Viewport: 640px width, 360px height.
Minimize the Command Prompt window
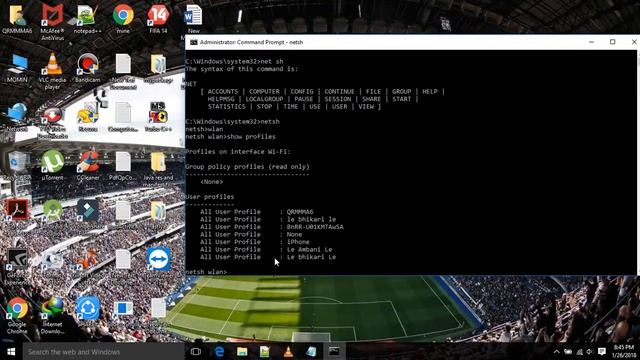(x=591, y=42)
